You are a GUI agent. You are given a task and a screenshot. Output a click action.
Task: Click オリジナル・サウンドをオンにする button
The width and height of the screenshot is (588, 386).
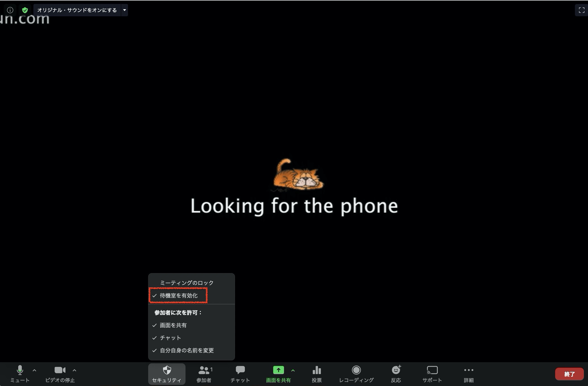coord(77,10)
